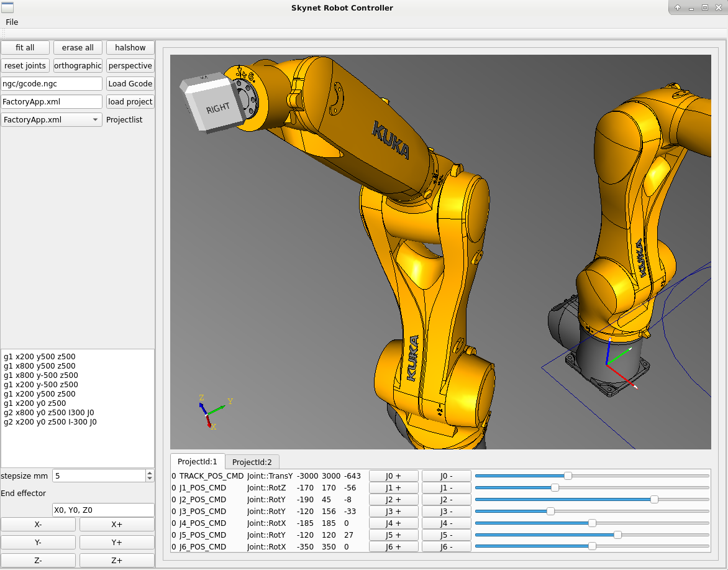Click the halshow button
728x570 pixels.
coord(130,47)
